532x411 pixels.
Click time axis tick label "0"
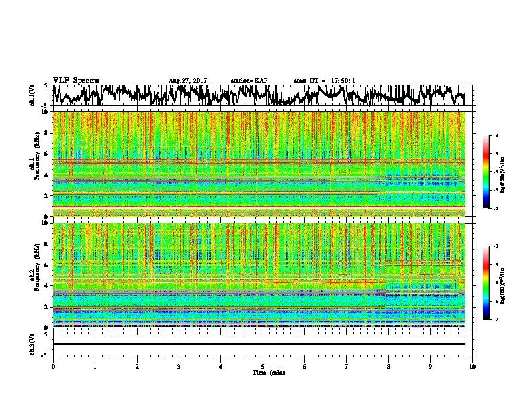coord(53,366)
